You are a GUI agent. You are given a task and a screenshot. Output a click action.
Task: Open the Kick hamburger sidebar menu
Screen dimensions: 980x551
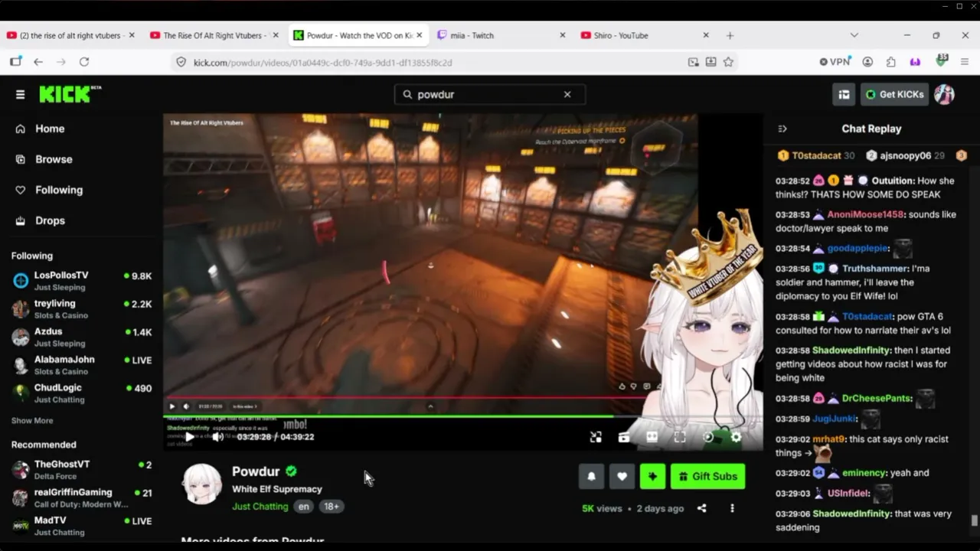(x=20, y=94)
